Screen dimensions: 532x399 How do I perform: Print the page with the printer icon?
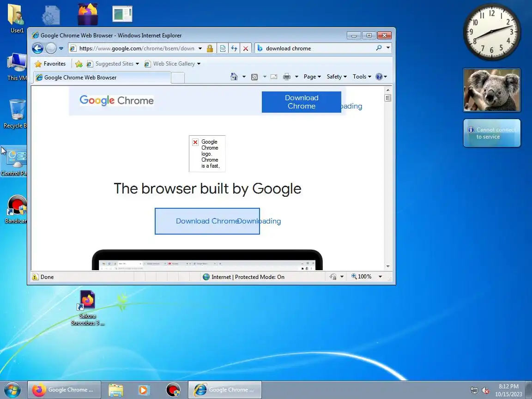(x=287, y=77)
